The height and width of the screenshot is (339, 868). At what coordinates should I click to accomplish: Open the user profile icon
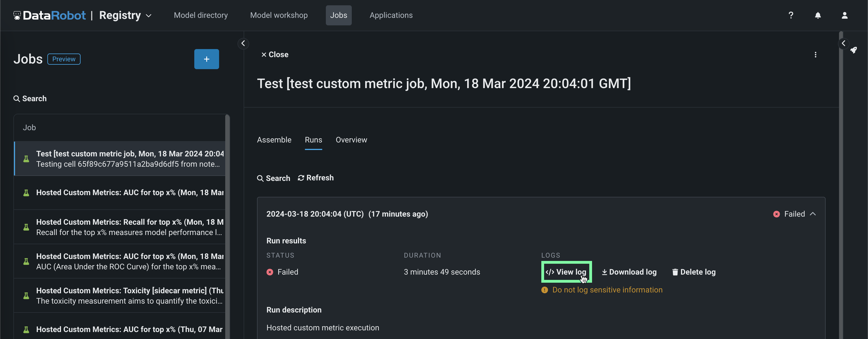[x=844, y=15]
